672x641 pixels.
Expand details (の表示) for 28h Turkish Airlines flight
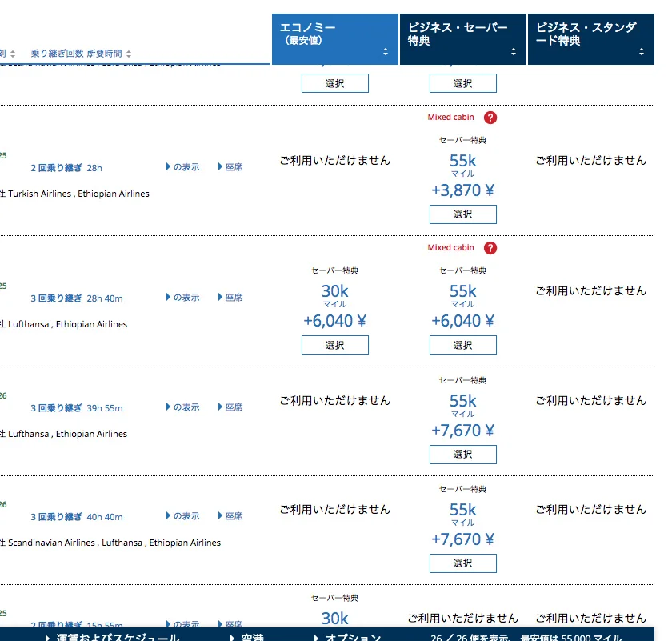(183, 166)
